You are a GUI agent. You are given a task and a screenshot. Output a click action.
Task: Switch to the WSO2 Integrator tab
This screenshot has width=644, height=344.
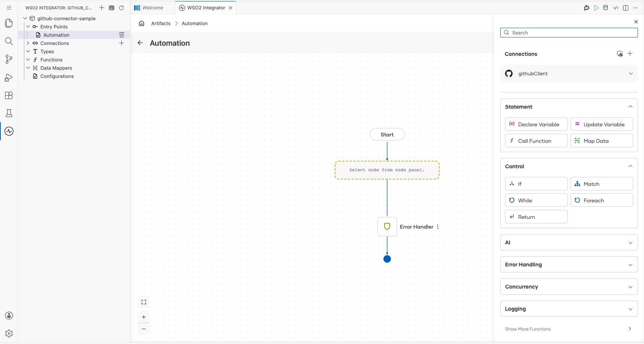point(206,7)
